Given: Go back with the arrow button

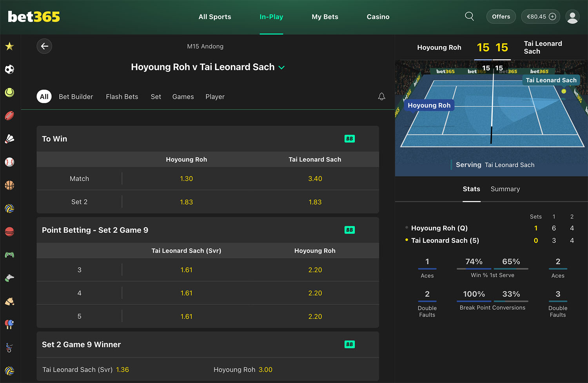Looking at the screenshot, I should tap(44, 46).
